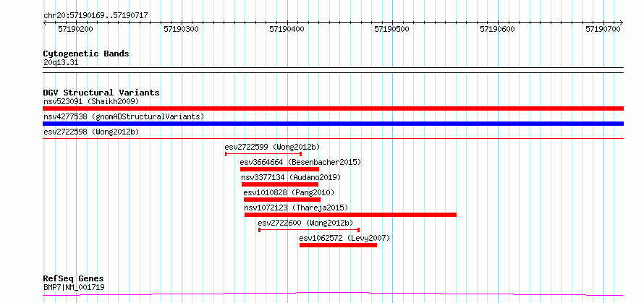Open the nsv1072123 (Thareja2015) label
This screenshot has width=644, height=303.
tap(296, 208)
